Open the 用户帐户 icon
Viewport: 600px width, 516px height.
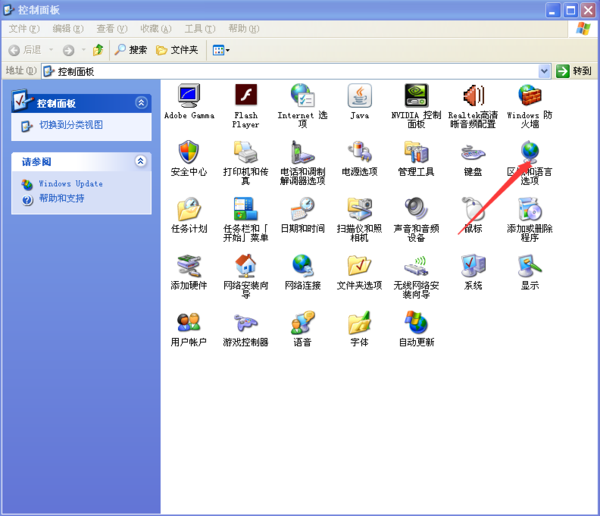189,322
